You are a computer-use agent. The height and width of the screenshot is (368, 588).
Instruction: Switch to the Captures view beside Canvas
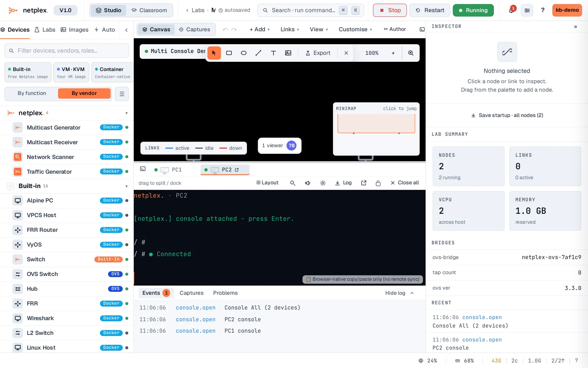(194, 29)
